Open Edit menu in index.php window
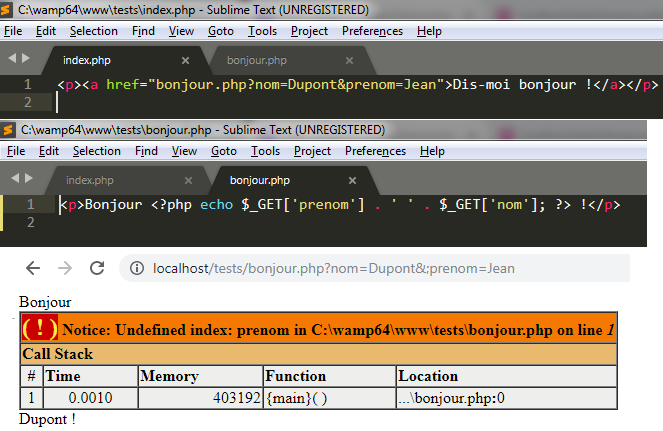 pos(46,31)
